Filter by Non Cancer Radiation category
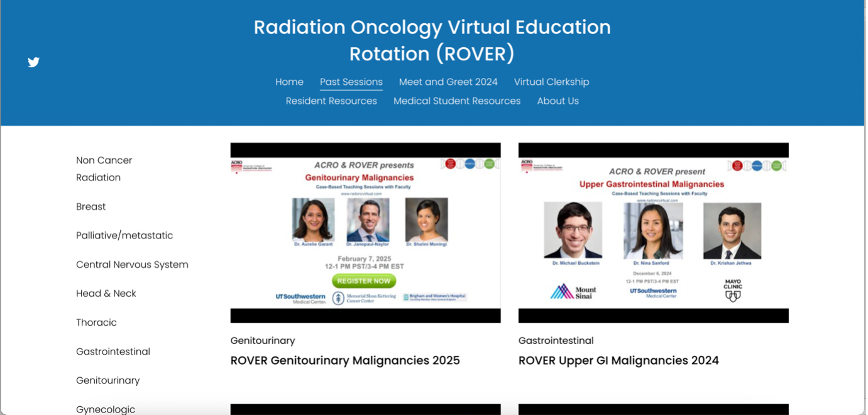 point(104,169)
